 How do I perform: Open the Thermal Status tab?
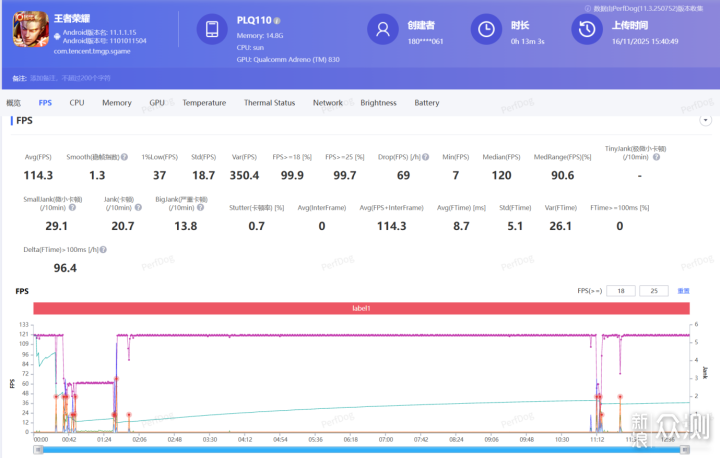(269, 103)
